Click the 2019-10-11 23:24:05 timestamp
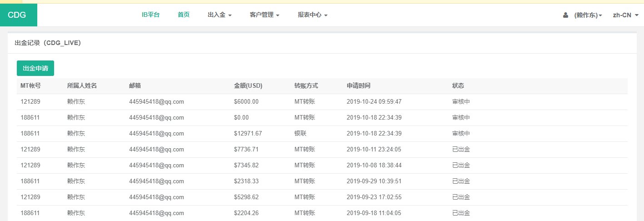644x221 pixels. point(374,150)
